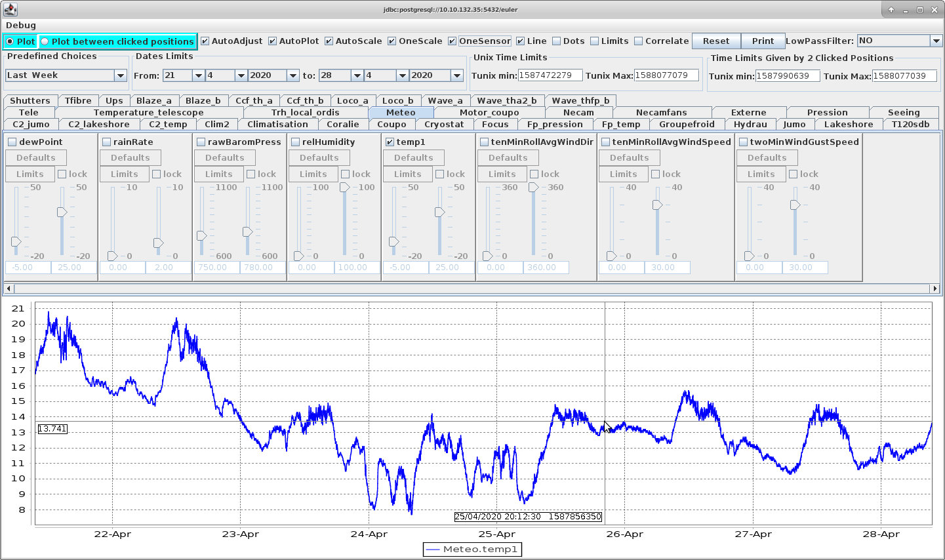Open the Debug menu
The height and width of the screenshot is (560, 945).
point(21,25)
